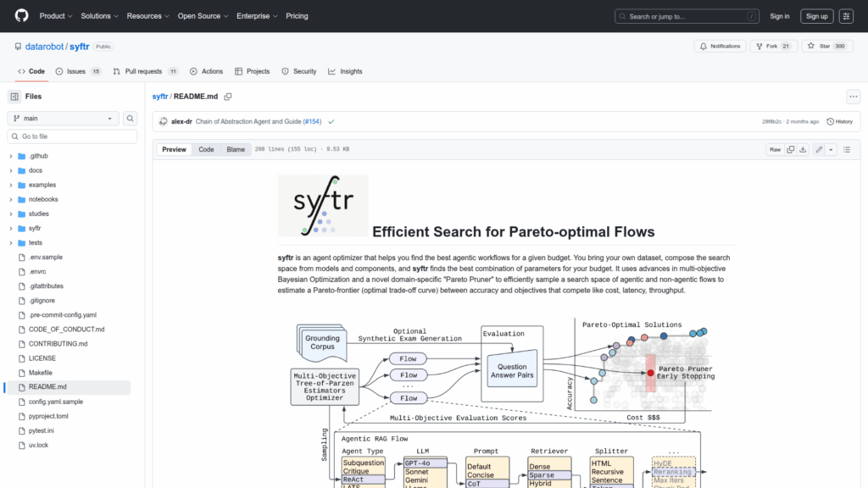This screenshot has height=488, width=868.
Task: Click the Sign up button
Action: 816,16
